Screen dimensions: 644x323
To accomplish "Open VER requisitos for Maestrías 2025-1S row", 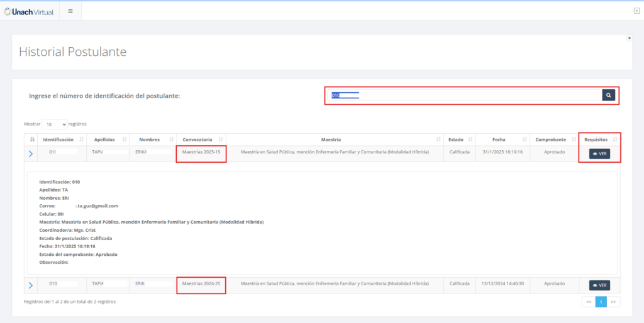I will tap(599, 153).
